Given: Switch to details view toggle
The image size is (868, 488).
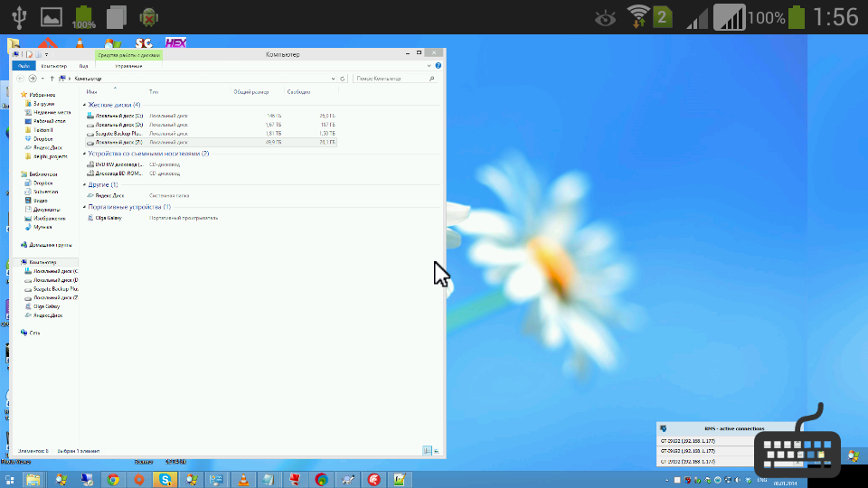Looking at the screenshot, I should [x=428, y=450].
